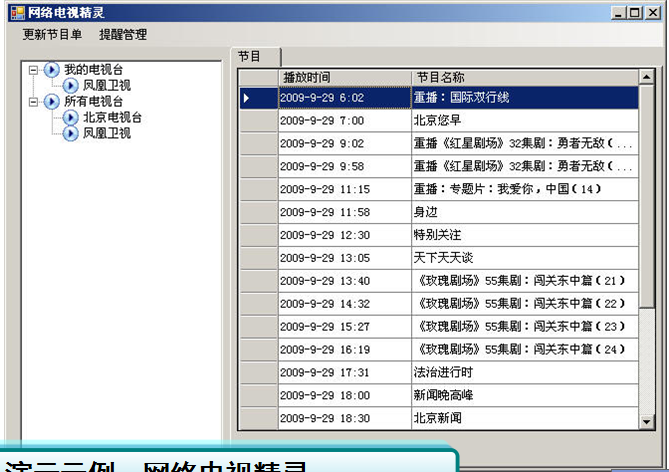669x472 pixels.
Task: Click the play icon beside 所有电视台
Action: point(52,102)
